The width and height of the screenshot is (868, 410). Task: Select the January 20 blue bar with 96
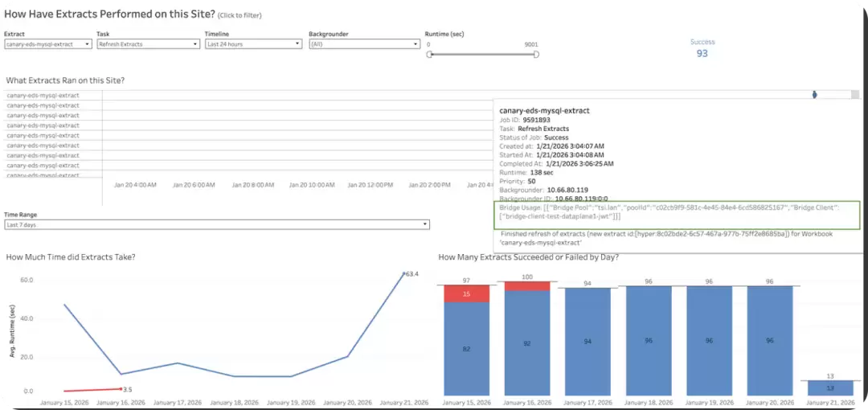[770, 341]
